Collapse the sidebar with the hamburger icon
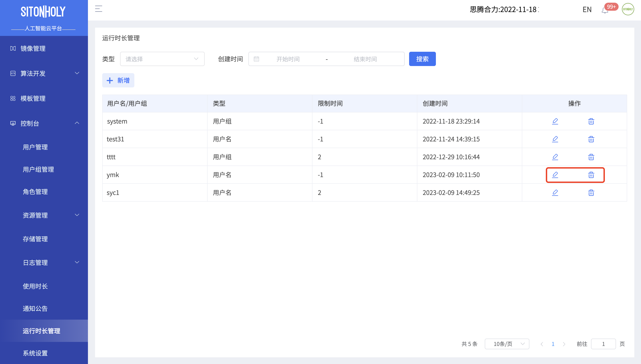 [x=99, y=9]
